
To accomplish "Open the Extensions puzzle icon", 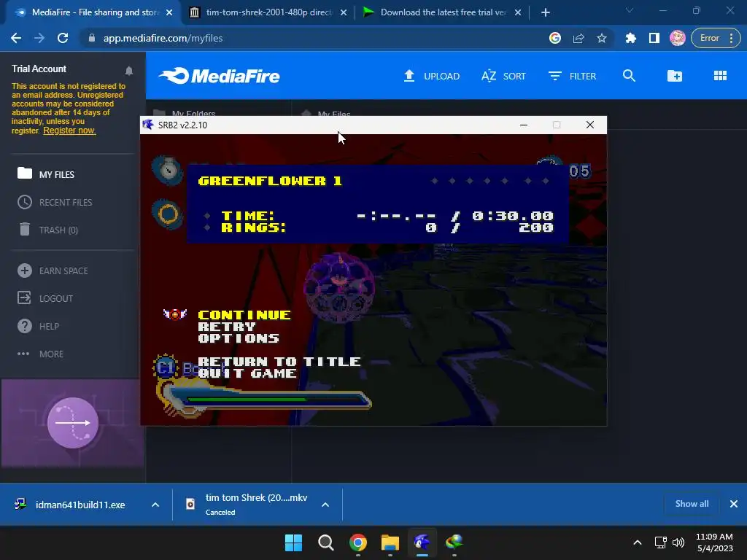I will pos(631,38).
